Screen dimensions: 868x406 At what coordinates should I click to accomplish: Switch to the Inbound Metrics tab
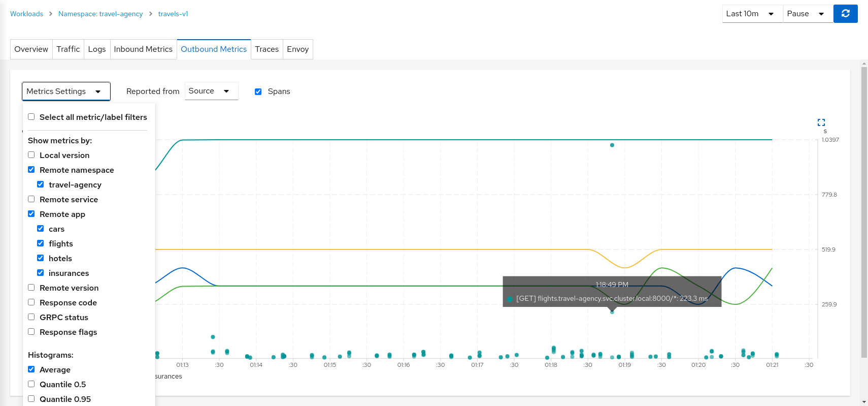click(x=143, y=49)
